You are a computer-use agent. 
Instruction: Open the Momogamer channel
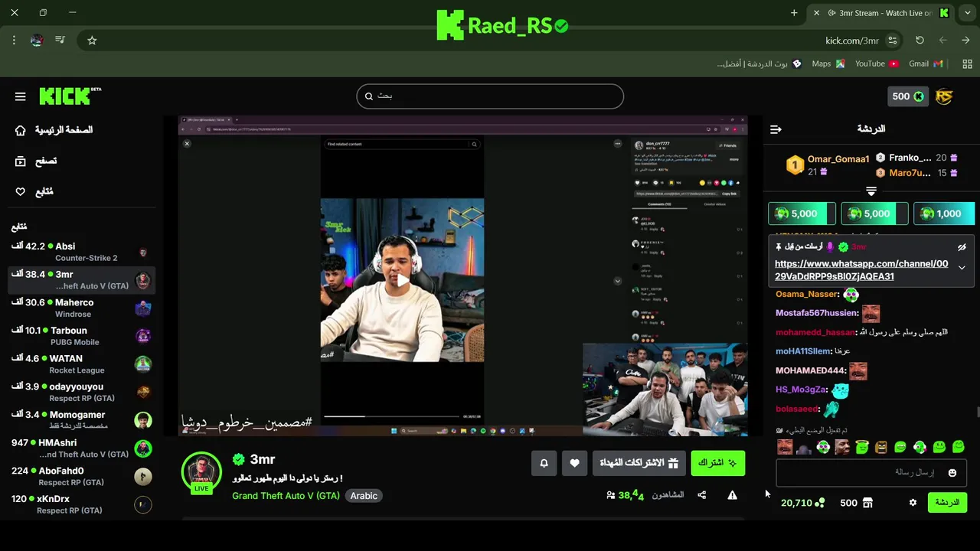point(81,420)
